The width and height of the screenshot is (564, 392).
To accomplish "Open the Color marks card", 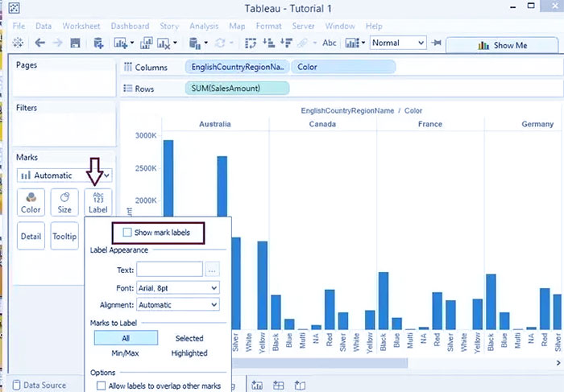I will coord(31,202).
